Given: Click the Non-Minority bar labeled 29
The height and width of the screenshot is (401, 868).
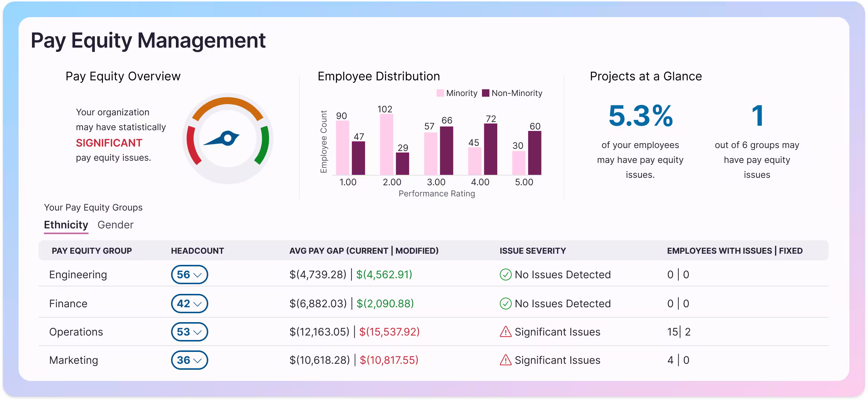Looking at the screenshot, I should (402, 164).
